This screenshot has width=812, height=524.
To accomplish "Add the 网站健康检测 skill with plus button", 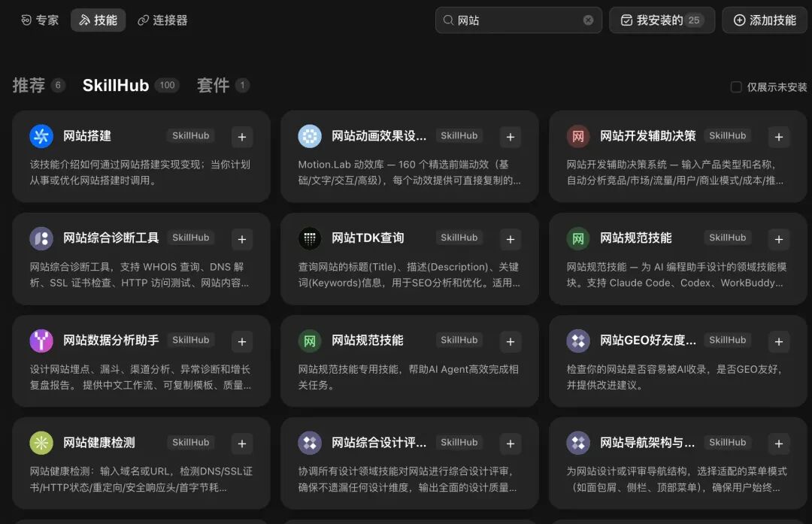I will [x=242, y=444].
